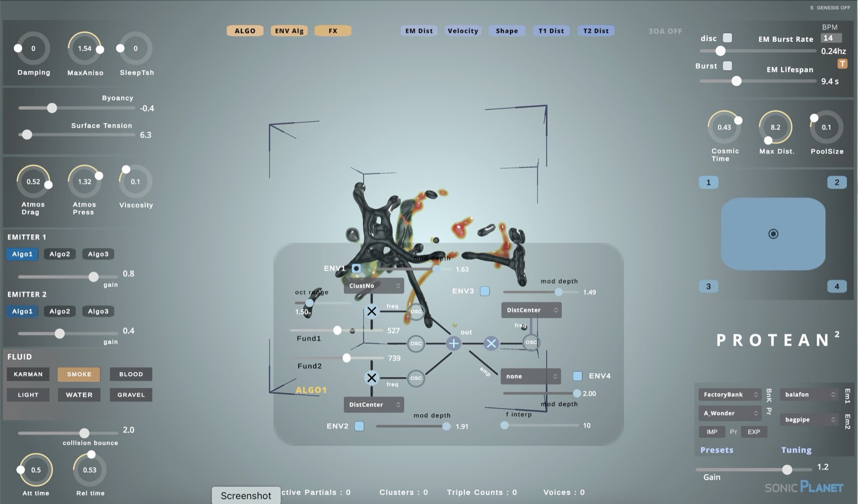Click the MaxAniso knob

85,49
